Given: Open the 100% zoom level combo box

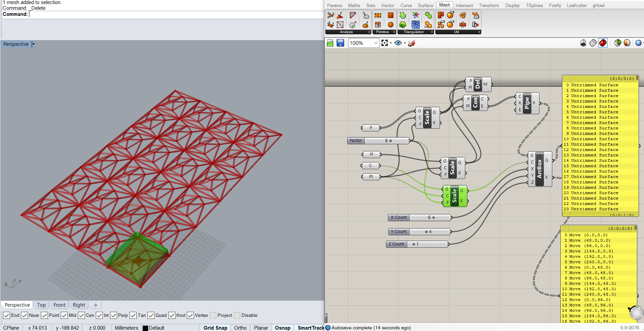Looking at the screenshot, I should 364,43.
